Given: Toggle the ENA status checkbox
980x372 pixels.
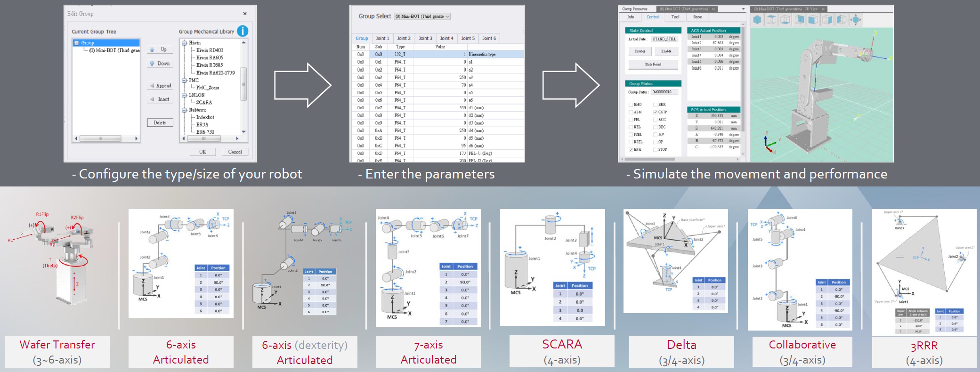Looking at the screenshot, I should click(x=631, y=149).
